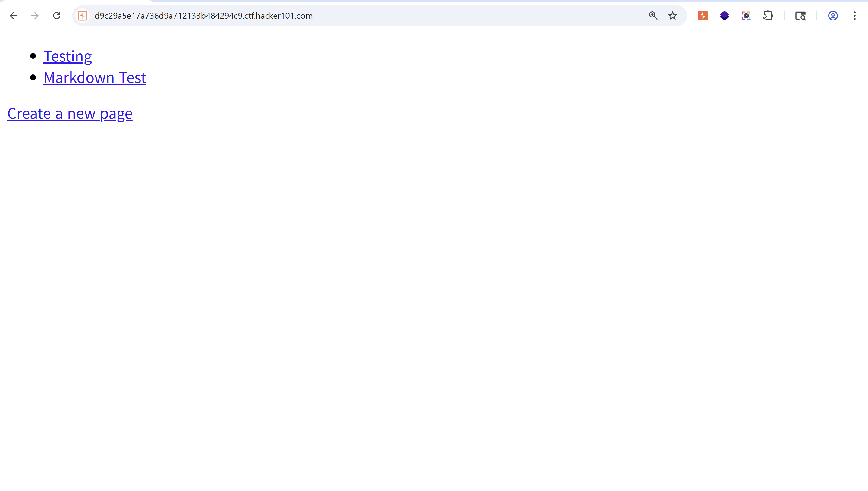Bookmark this page with the star icon
The height and width of the screenshot is (491, 868).
673,16
